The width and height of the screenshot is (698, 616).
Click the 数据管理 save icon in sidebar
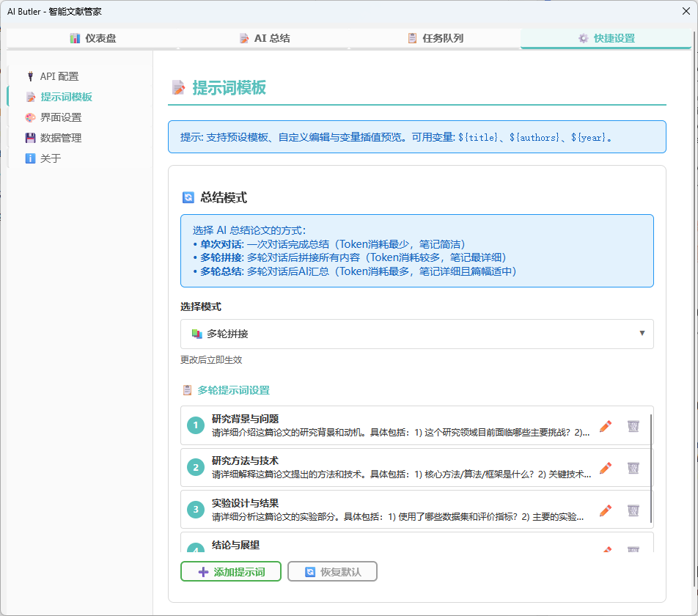(x=30, y=137)
